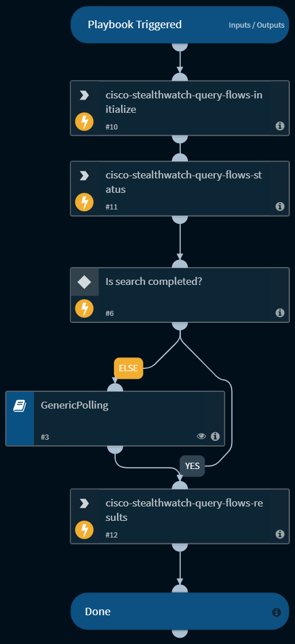Viewport: 295px width, 644px height.
Task: Click the Done node info icon
Action: pyautogui.click(x=277, y=612)
